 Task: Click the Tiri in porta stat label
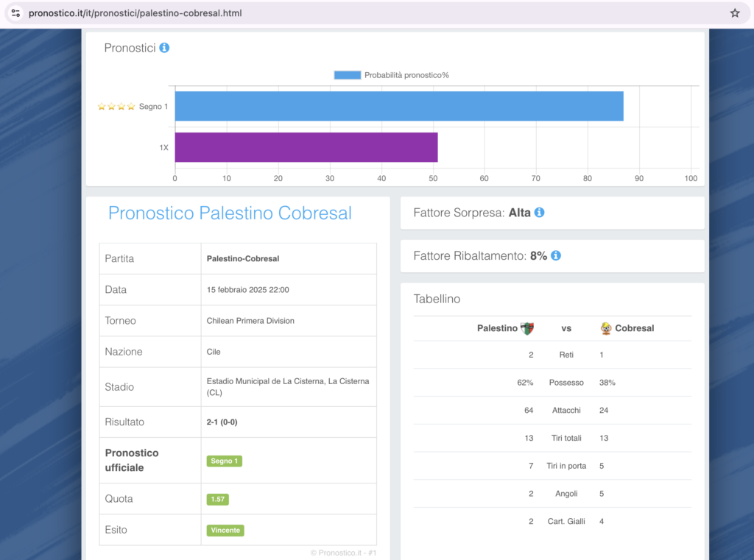pos(566,466)
